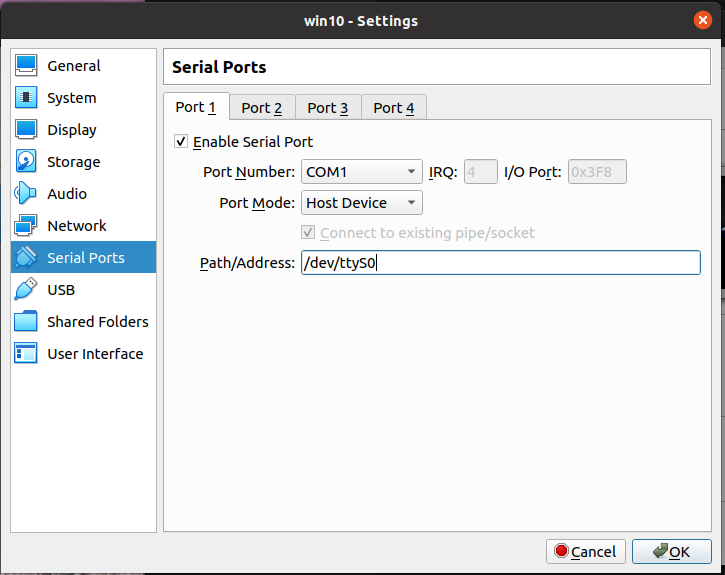Select the Serial Ports category label
Screen dimensions: 725x575
(86, 257)
